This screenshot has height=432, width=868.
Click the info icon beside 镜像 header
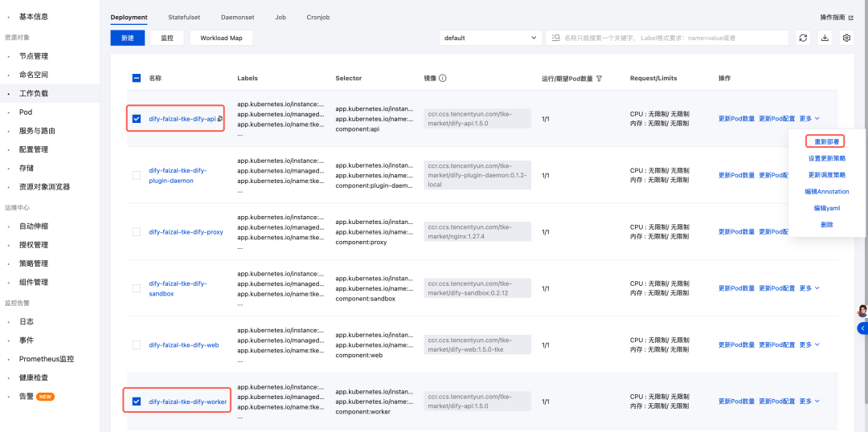coord(442,78)
